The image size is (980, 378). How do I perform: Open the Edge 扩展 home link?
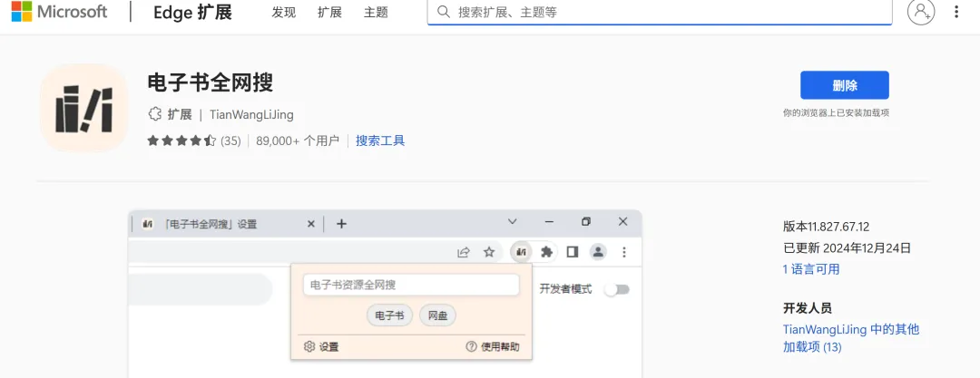(192, 12)
